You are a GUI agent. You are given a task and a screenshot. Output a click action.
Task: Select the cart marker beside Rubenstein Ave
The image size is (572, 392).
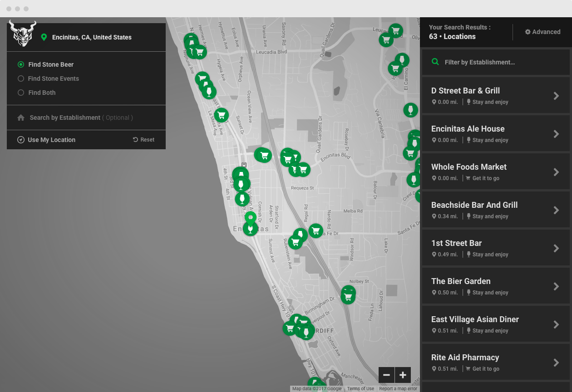click(x=296, y=242)
